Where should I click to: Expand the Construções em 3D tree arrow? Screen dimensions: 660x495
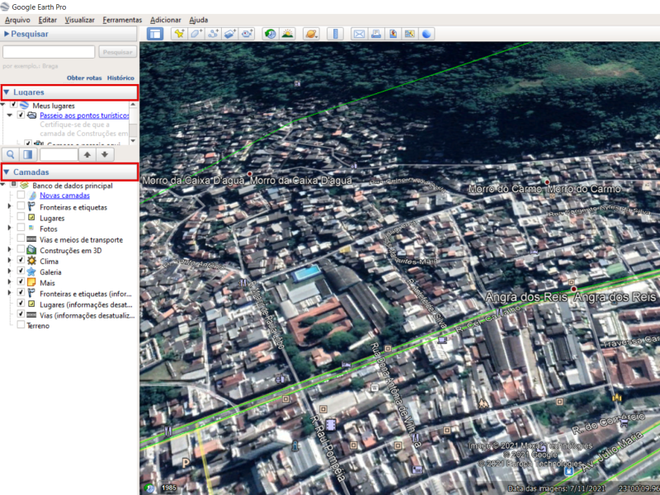[9, 250]
